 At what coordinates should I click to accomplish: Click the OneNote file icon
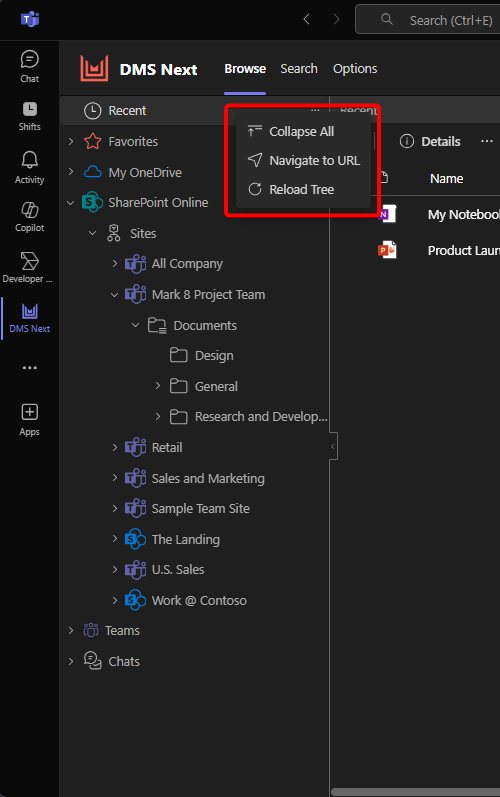tap(388, 214)
